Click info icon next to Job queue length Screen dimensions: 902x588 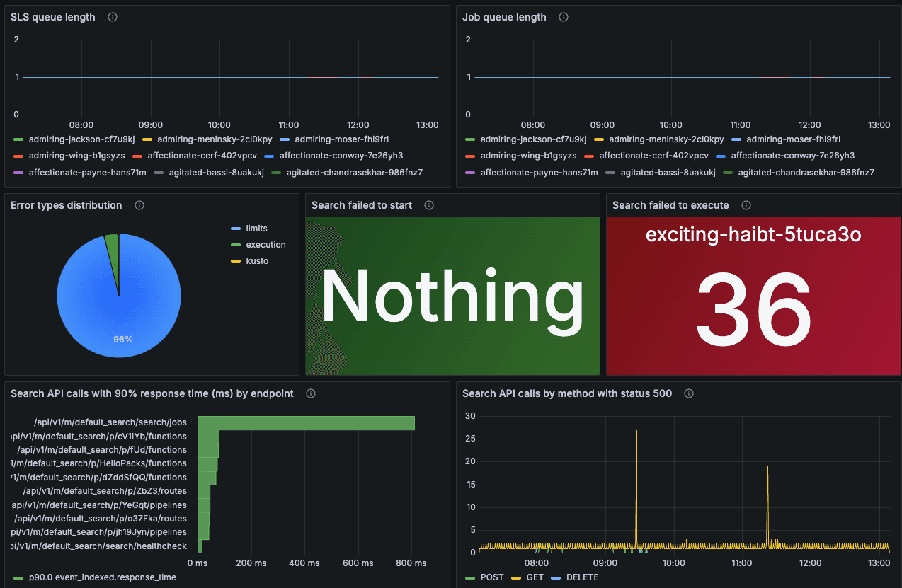pos(564,17)
